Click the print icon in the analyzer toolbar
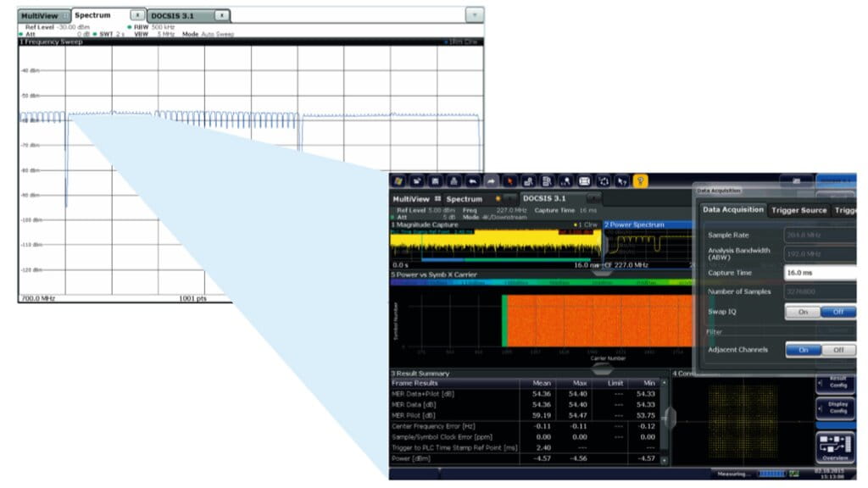The height and width of the screenshot is (488, 868). (453, 182)
